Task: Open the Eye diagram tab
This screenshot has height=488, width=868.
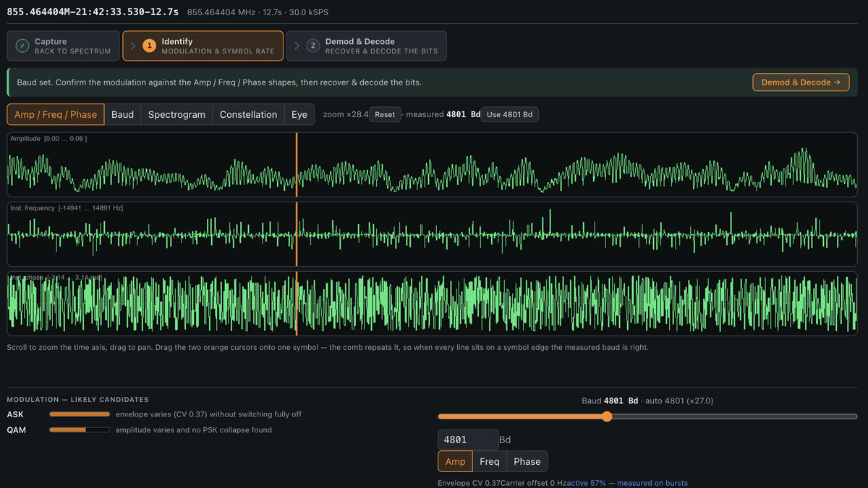Action: click(x=299, y=114)
